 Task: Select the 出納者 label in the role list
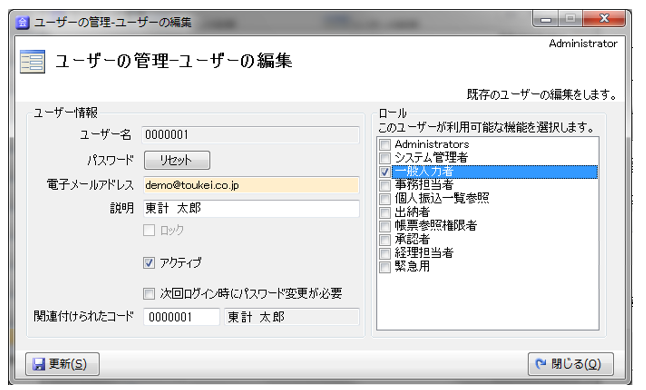(412, 212)
